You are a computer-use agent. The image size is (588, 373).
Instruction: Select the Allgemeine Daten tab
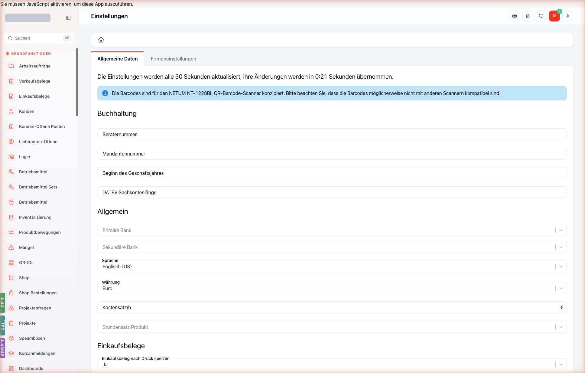point(118,59)
